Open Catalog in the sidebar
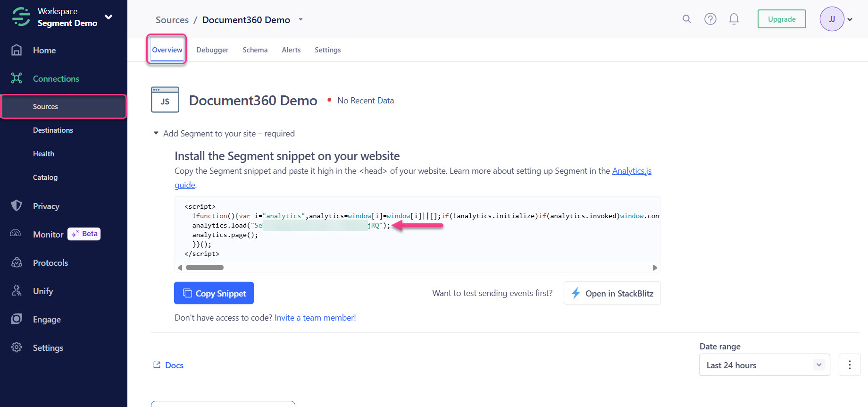The width and height of the screenshot is (868, 407). point(45,178)
